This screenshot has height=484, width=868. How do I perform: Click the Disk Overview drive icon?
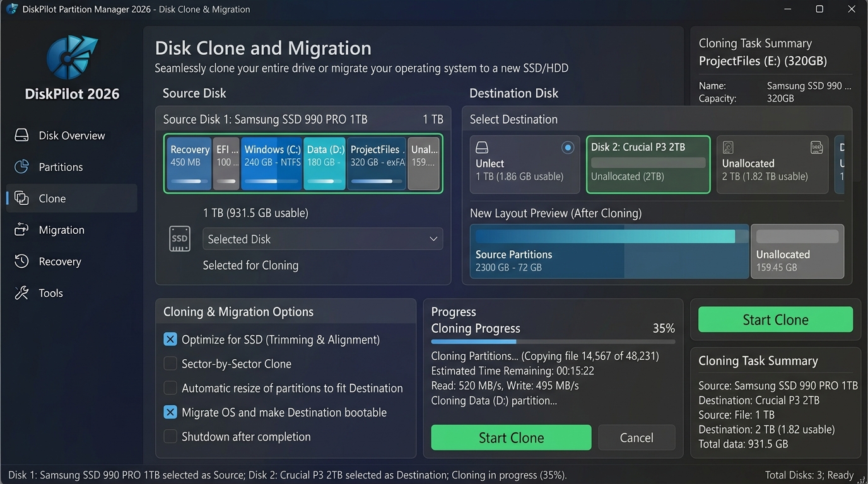(21, 135)
